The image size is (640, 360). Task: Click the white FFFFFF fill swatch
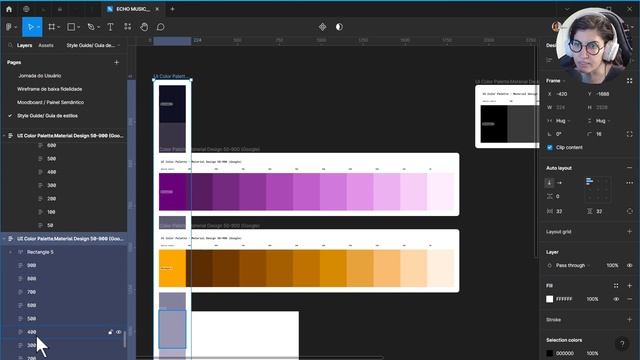click(550, 299)
